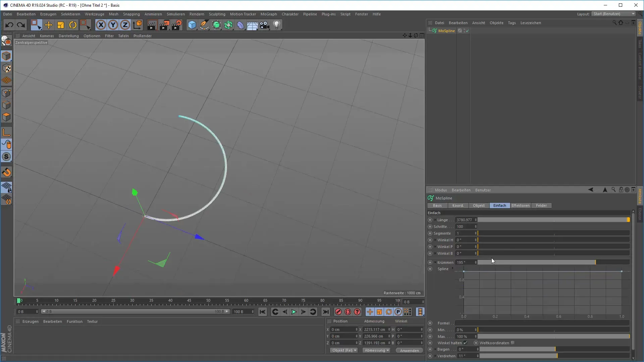Viewport: 644px width, 362px height.
Task: Toggle Y axis lock icon
Action: pyautogui.click(x=113, y=25)
